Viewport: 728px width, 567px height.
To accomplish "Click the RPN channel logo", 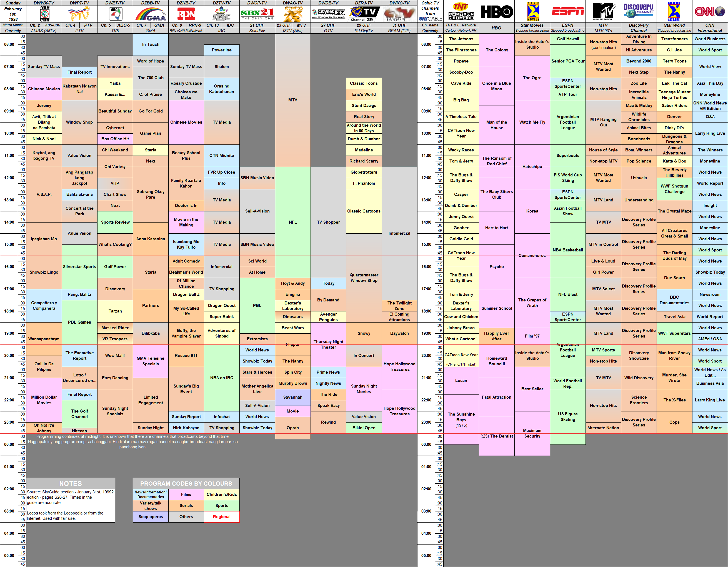I will click(186, 14).
